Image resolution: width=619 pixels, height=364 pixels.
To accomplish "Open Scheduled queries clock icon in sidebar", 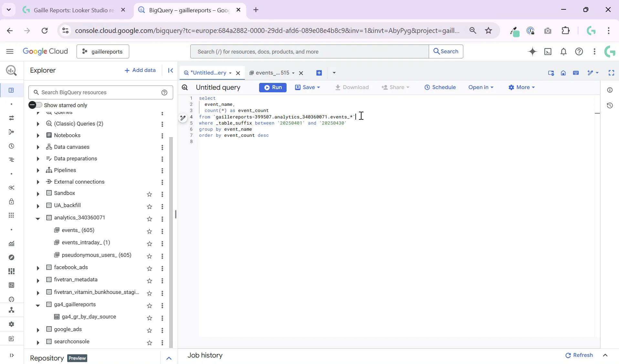I will [11, 146].
